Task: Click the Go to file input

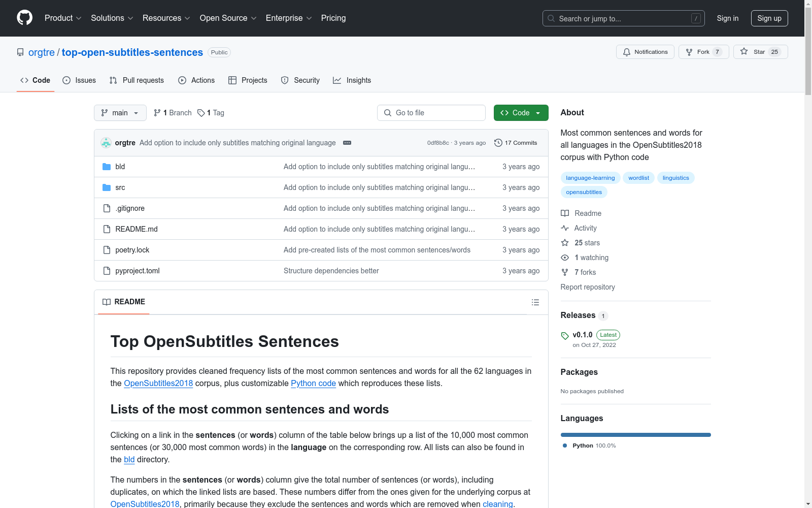Action: pyautogui.click(x=431, y=113)
